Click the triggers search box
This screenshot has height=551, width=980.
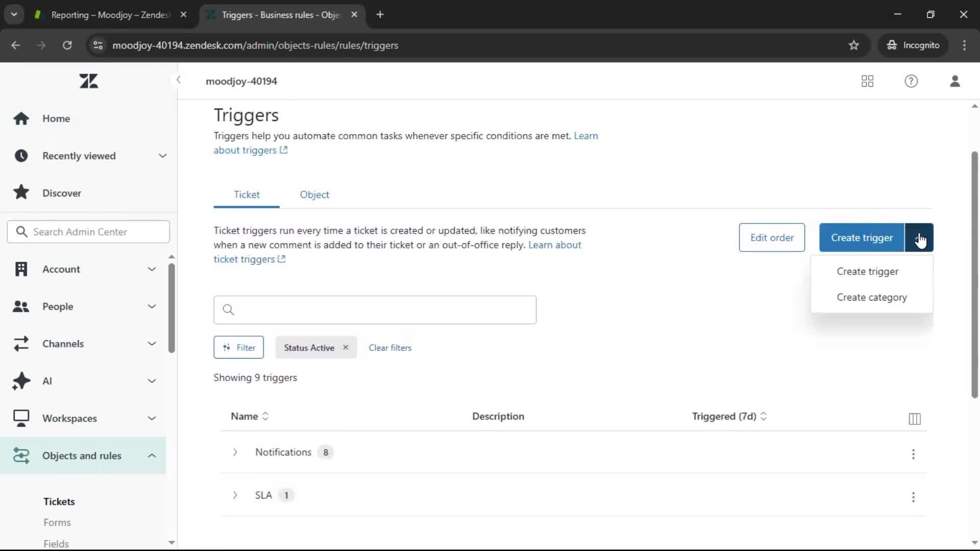pos(375,310)
